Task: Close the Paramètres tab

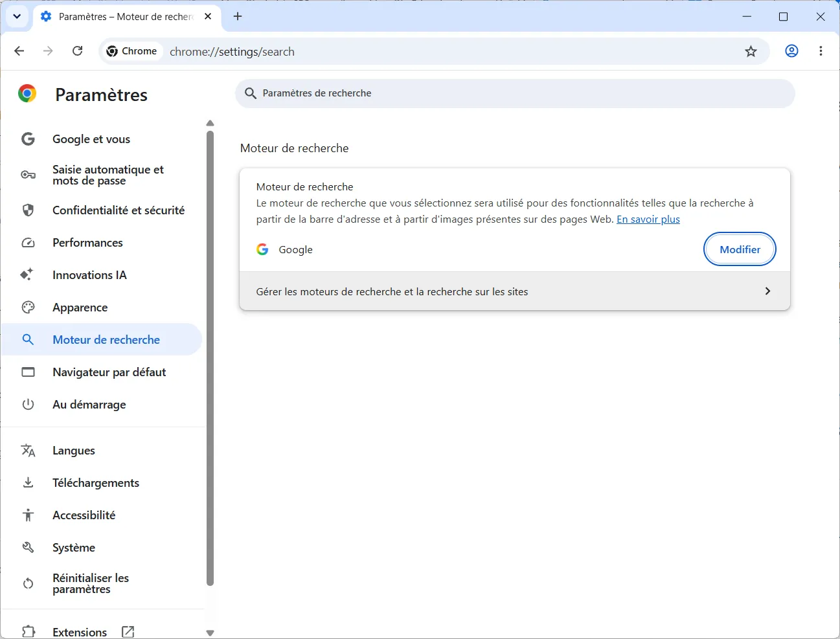Action: click(208, 16)
